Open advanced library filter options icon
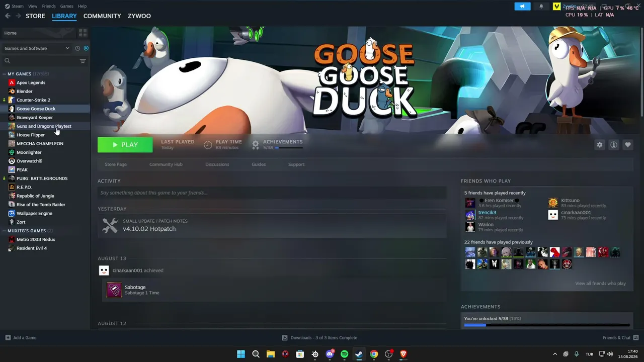 pos(83,61)
